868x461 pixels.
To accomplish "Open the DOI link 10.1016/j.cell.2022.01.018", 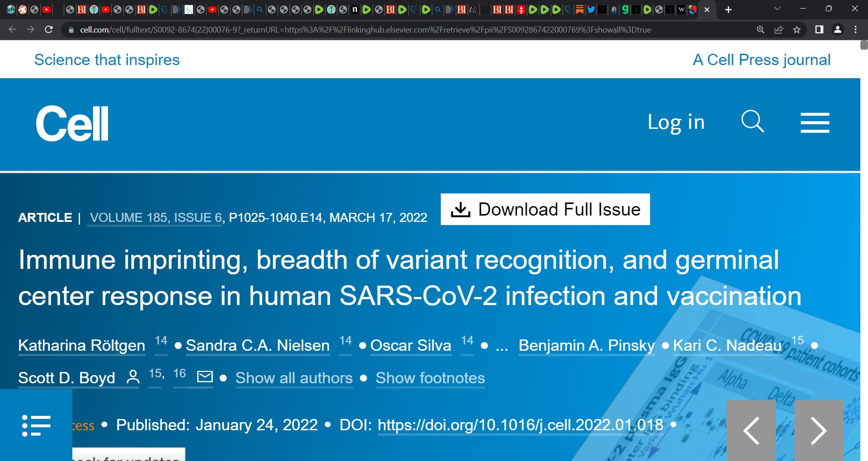I will pyautogui.click(x=520, y=425).
